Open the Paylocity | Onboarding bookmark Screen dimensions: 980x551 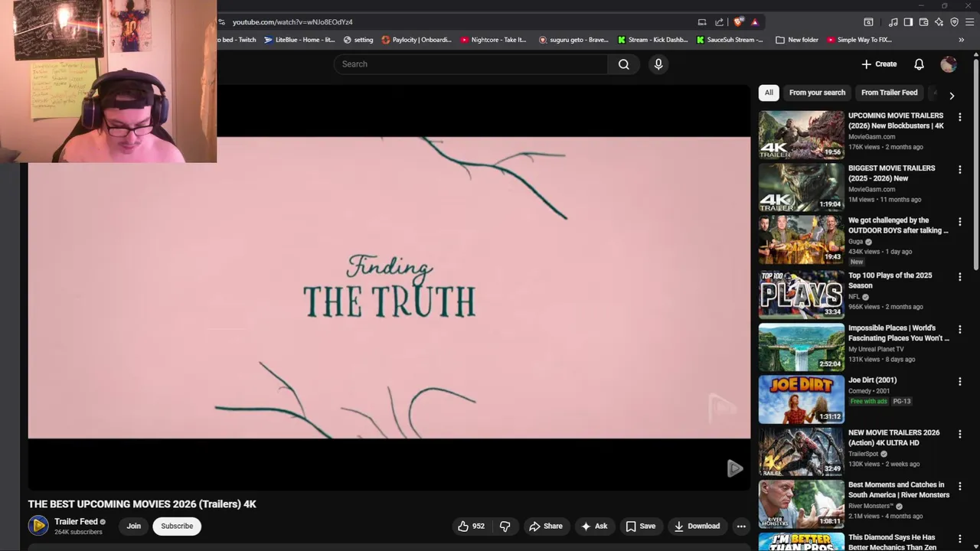click(416, 40)
